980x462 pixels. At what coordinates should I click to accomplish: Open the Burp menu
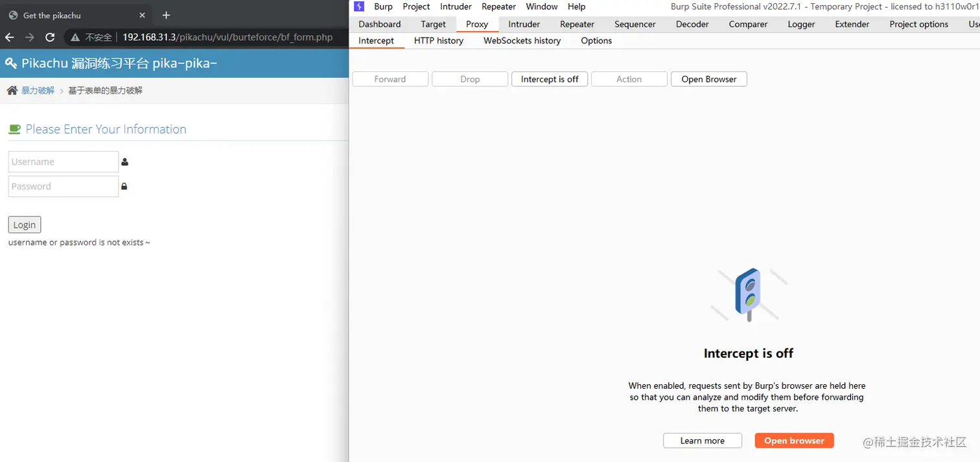coord(383,6)
